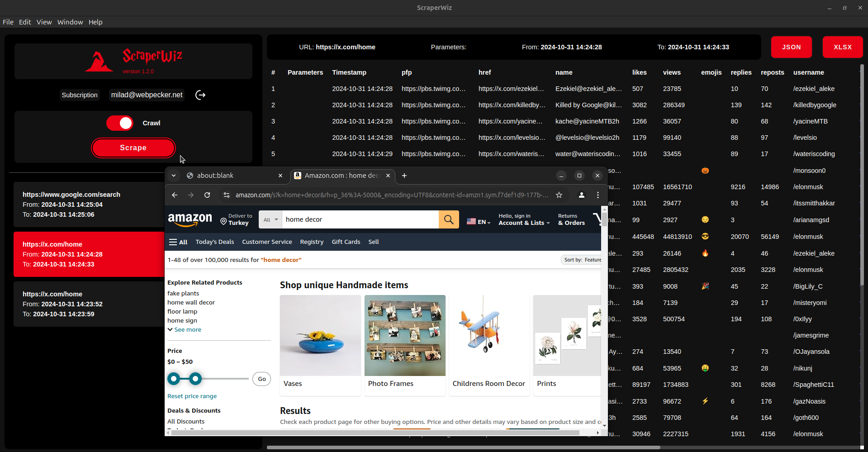868x452 pixels.
Task: Open the Window menu
Action: click(x=70, y=22)
